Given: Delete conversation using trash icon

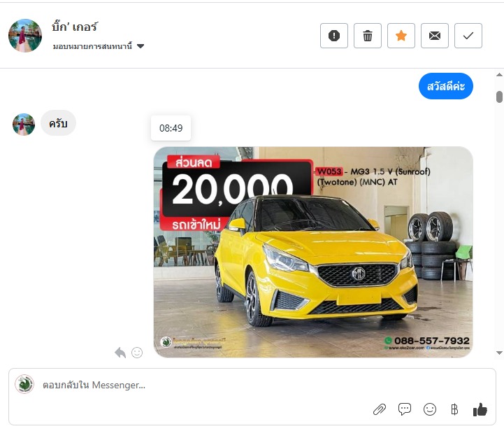Looking at the screenshot, I should coord(368,36).
